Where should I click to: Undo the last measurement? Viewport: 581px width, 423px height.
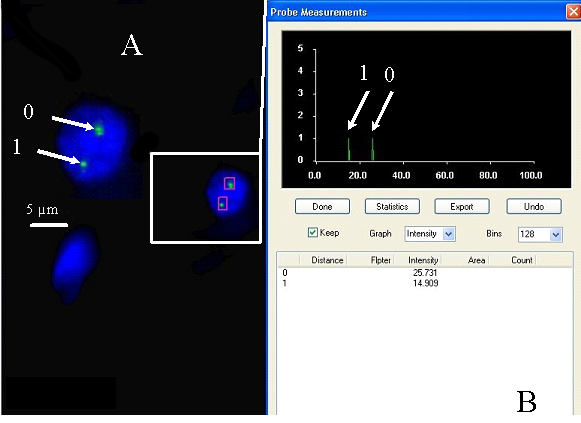(534, 206)
